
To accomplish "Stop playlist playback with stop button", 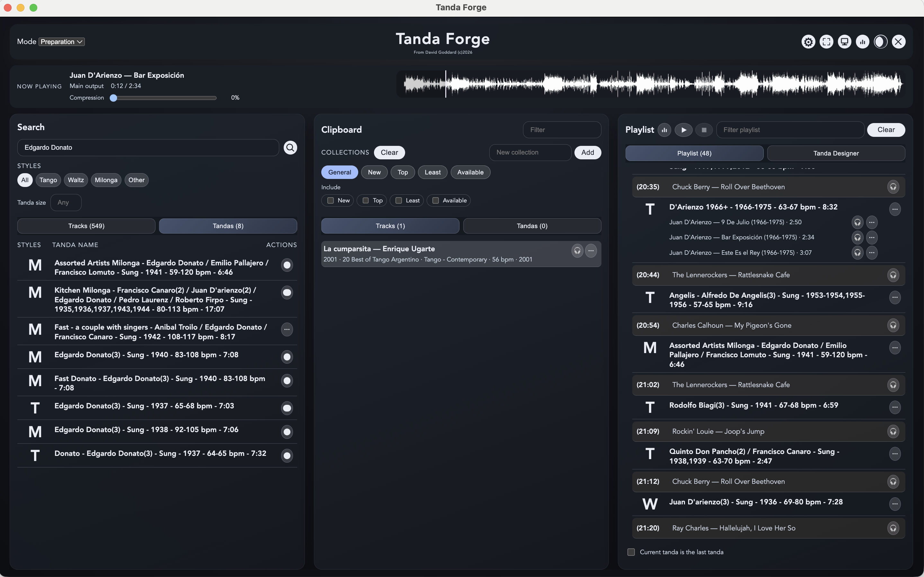I will [x=704, y=130].
